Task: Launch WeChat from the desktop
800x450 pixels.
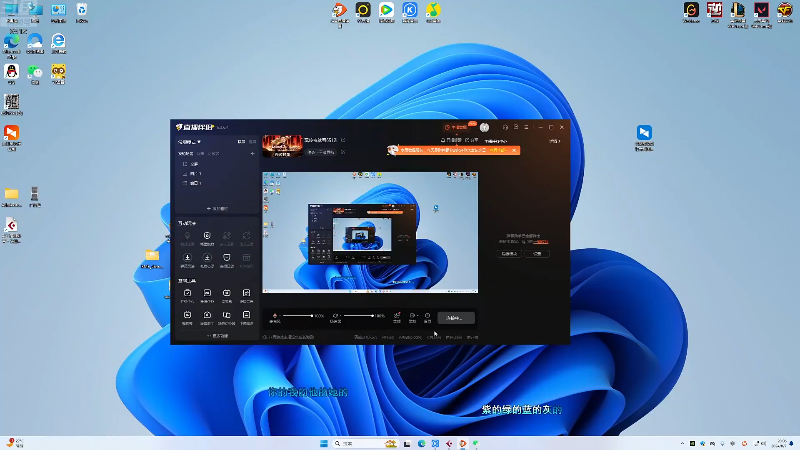Action: click(x=35, y=73)
